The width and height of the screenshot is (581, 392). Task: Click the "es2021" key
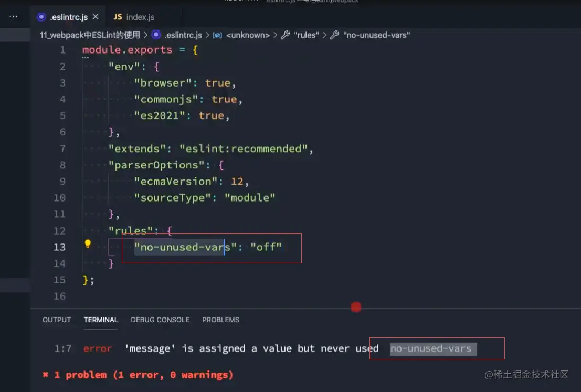(160, 115)
